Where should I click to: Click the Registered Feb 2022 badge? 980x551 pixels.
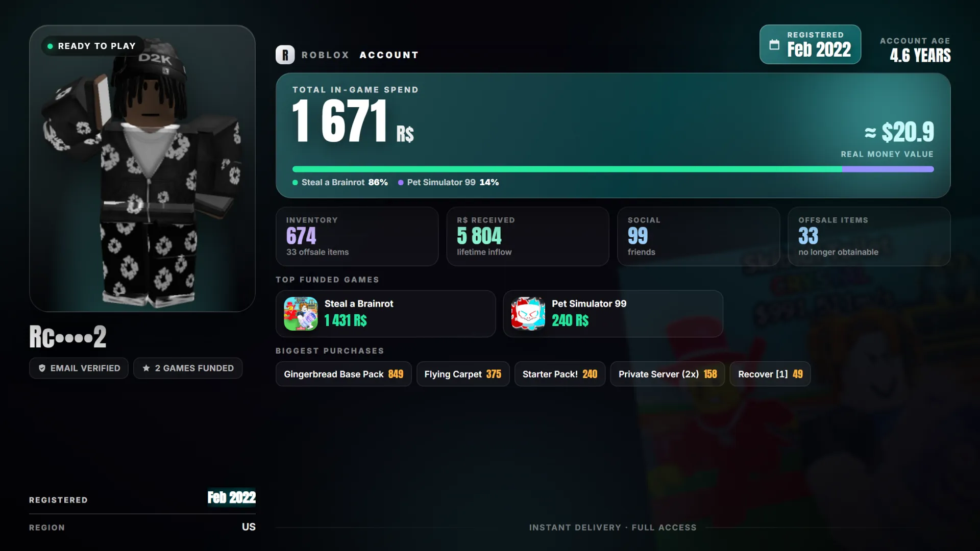coord(810,44)
